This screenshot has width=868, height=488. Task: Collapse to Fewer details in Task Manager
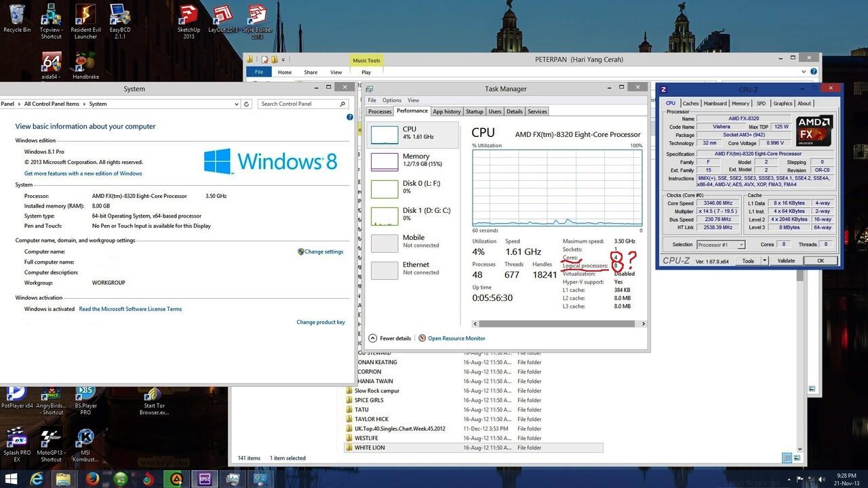tap(390, 338)
